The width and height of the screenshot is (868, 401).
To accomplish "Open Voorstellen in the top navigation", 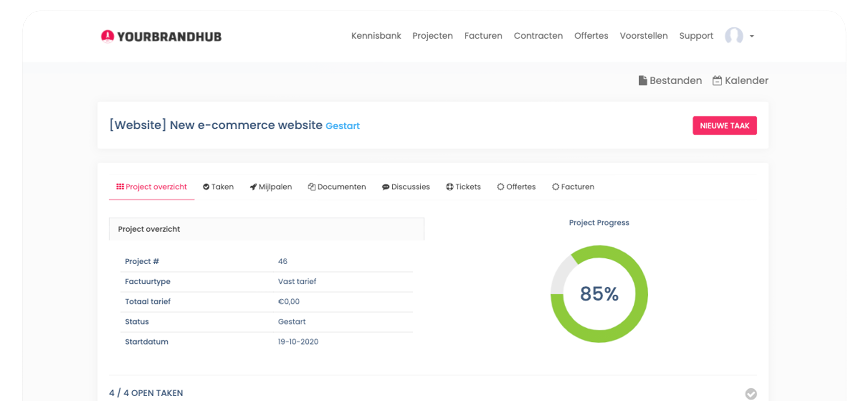I will tap(644, 36).
